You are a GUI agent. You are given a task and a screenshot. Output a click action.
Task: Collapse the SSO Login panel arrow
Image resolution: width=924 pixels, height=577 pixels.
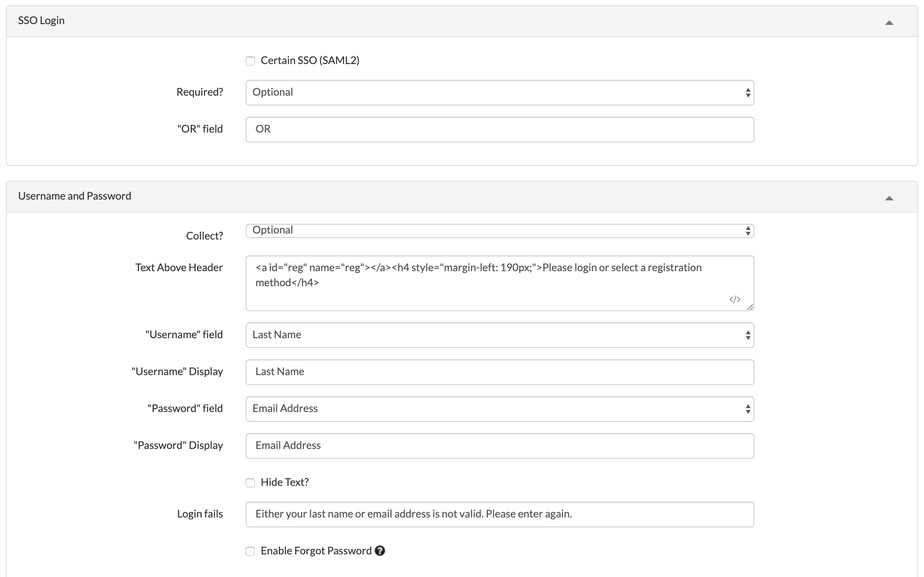coord(889,23)
